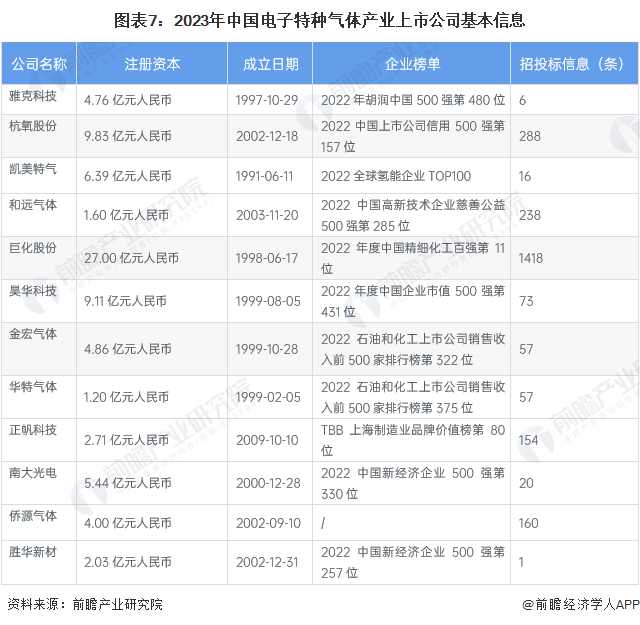Select ranking 中国高新技术企业慈善公益500强
This screenshot has width=640, height=625.
coord(413,215)
